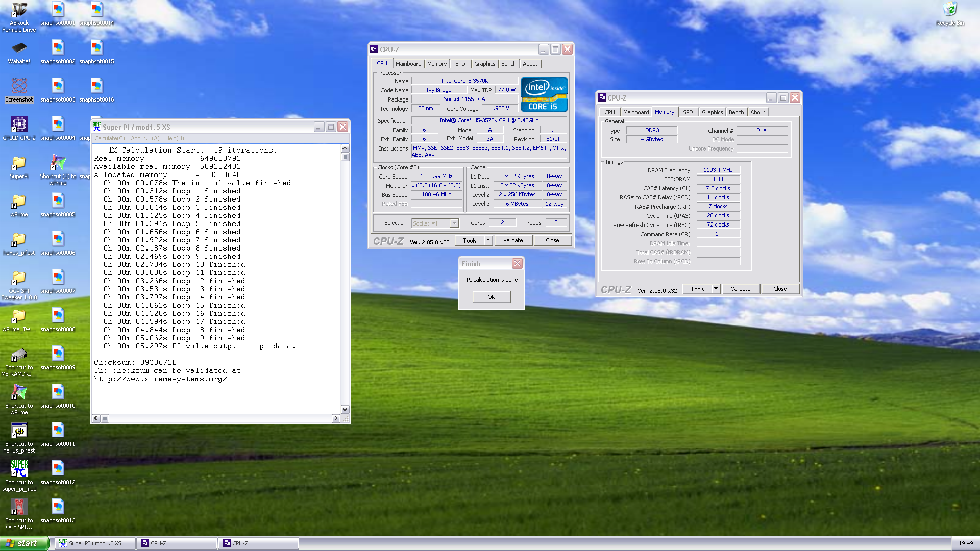This screenshot has width=980, height=551.
Task: Open snapshot0016 image file
Action: tap(96, 90)
